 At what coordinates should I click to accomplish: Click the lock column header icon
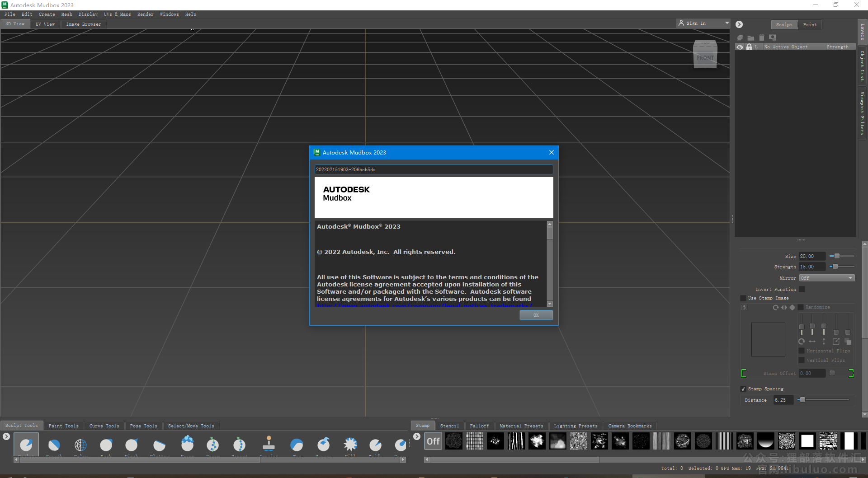(749, 47)
